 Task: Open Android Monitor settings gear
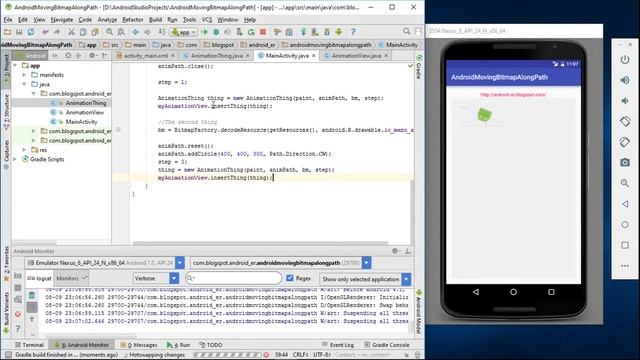click(x=395, y=251)
